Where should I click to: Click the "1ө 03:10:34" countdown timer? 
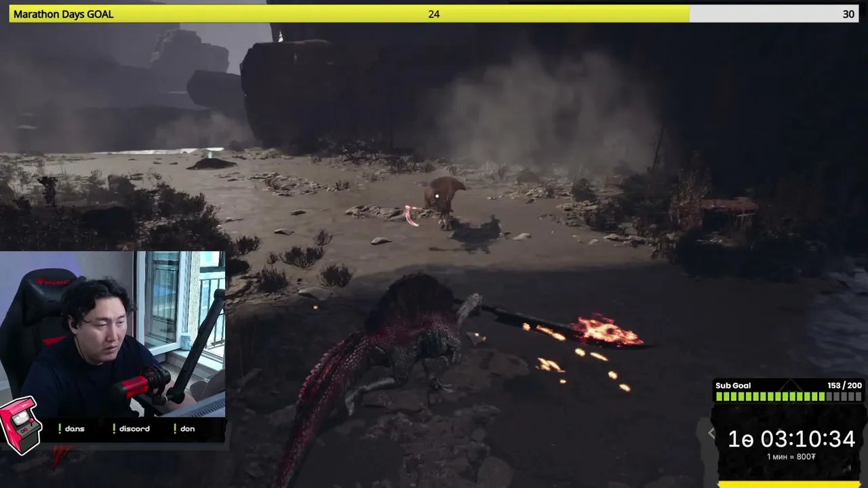click(x=791, y=439)
